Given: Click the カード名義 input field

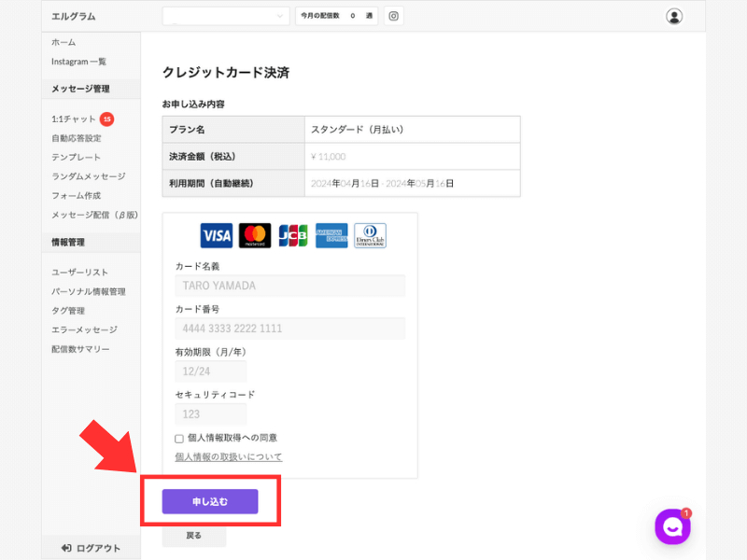Looking at the screenshot, I should pyautogui.click(x=290, y=286).
